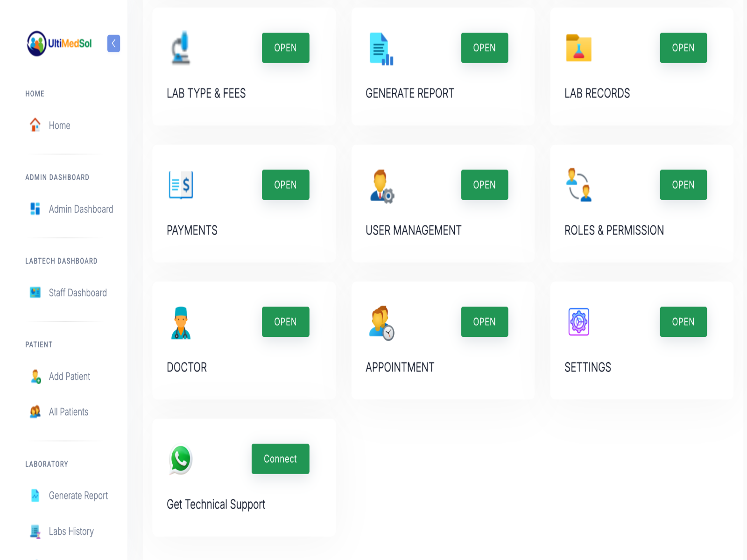Select Staff Dashboard in sidebar

(78, 293)
